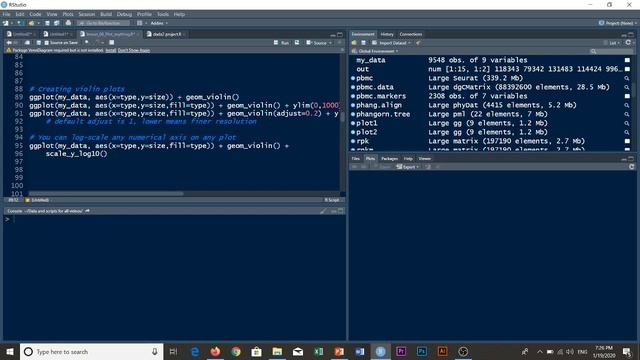
Task: Click the workspace panes grid icon
Action: pos(140,23)
